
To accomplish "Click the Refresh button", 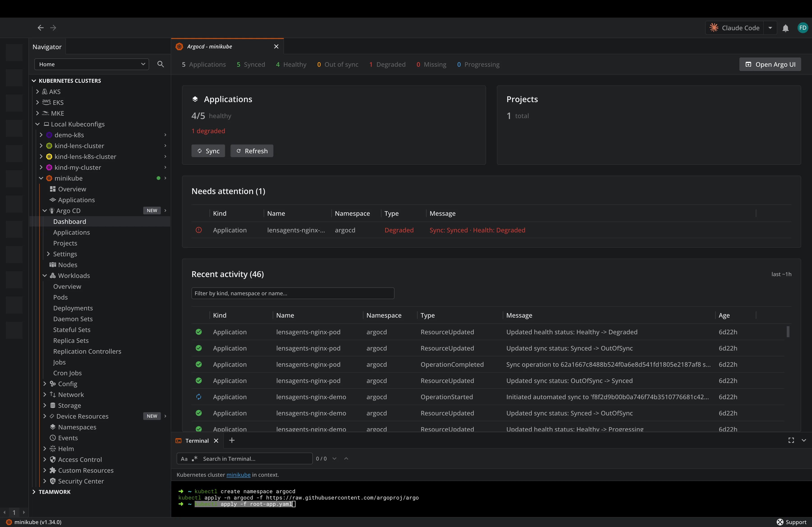I will (252, 151).
